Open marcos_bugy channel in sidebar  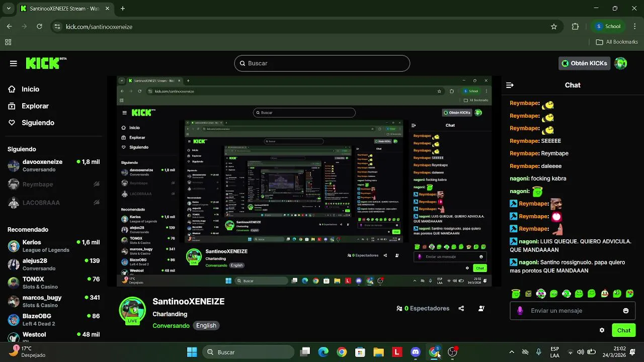click(53, 301)
